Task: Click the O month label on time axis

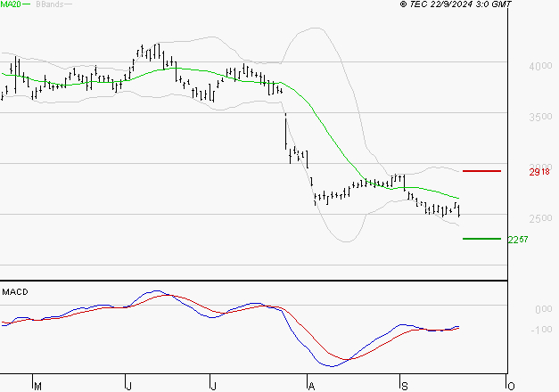Action: point(511,387)
